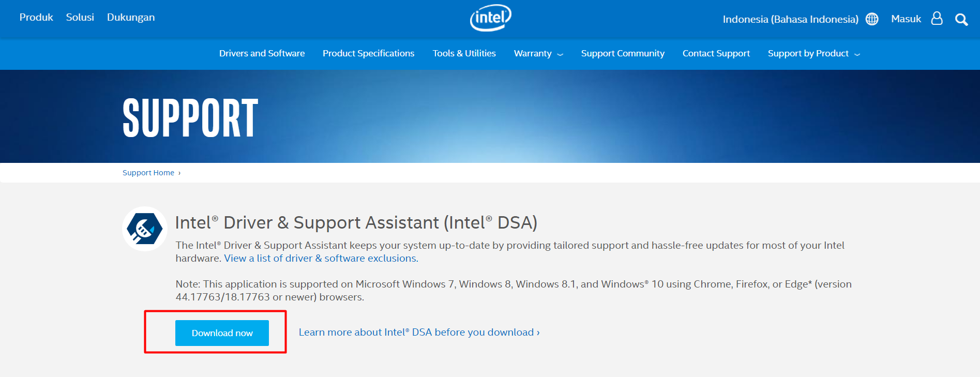Click the Masuk sign-in link
The height and width of the screenshot is (377, 980).
click(906, 19)
